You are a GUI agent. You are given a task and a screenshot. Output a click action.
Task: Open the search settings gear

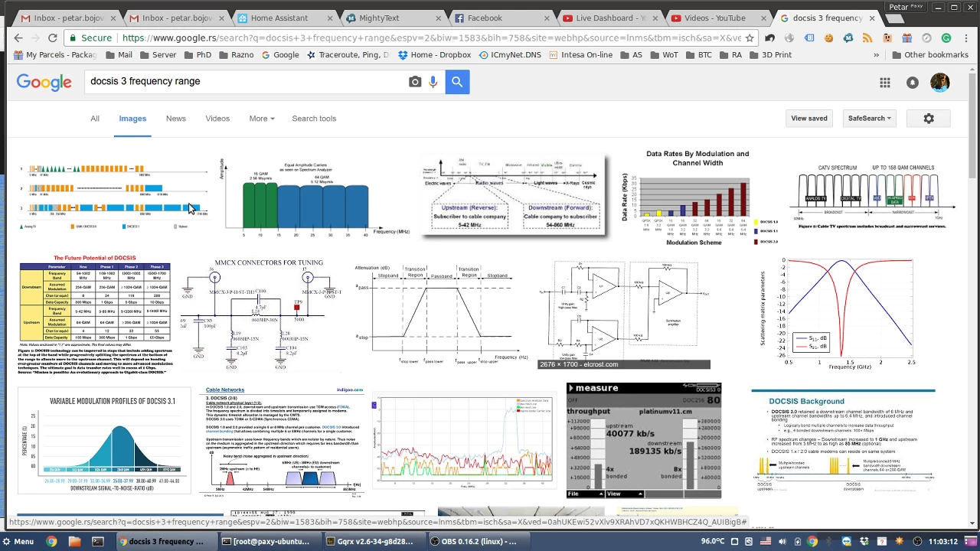[929, 119]
